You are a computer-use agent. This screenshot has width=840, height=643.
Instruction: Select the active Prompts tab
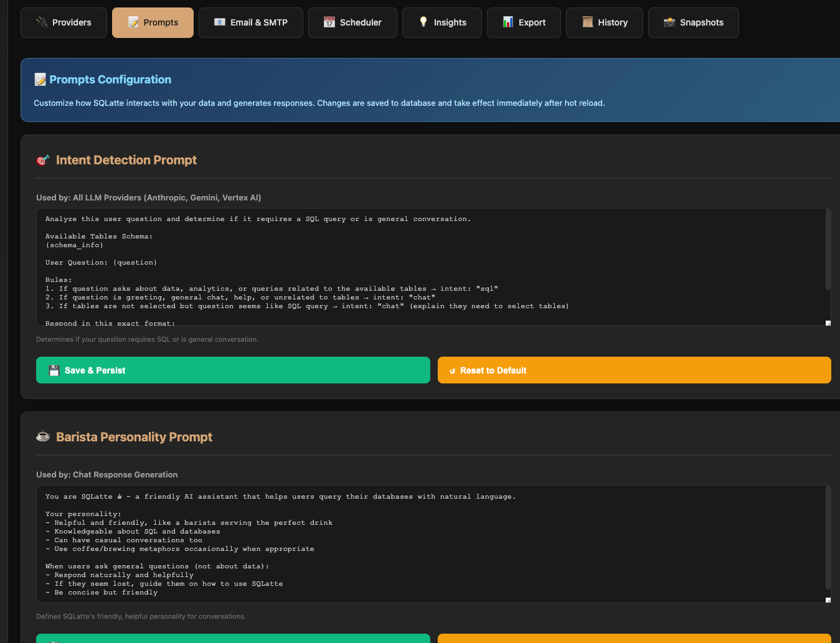pyautogui.click(x=153, y=23)
